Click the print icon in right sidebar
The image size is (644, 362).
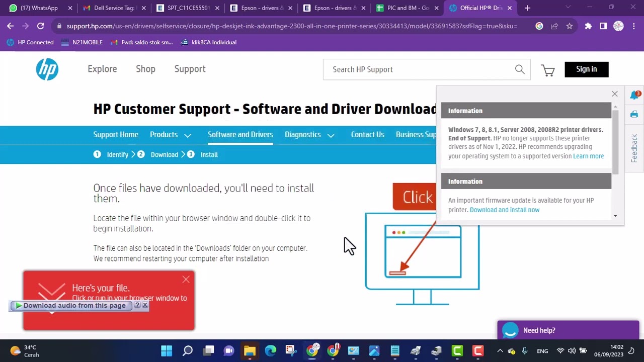coord(634,115)
